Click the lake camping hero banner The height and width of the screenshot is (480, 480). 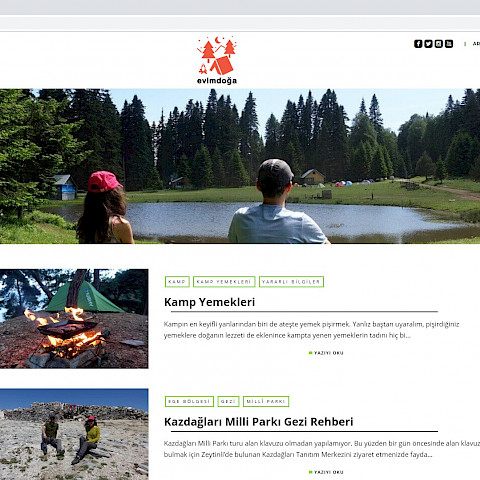tap(240, 166)
